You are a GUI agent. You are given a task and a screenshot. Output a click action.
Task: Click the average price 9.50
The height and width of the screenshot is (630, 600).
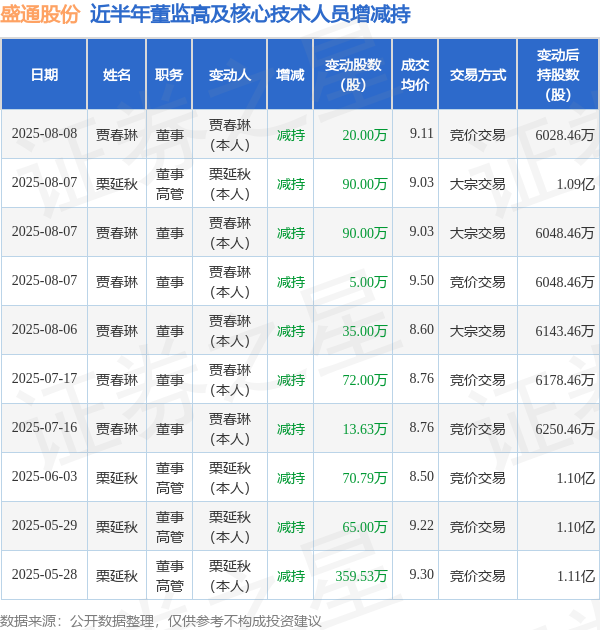pos(422,280)
